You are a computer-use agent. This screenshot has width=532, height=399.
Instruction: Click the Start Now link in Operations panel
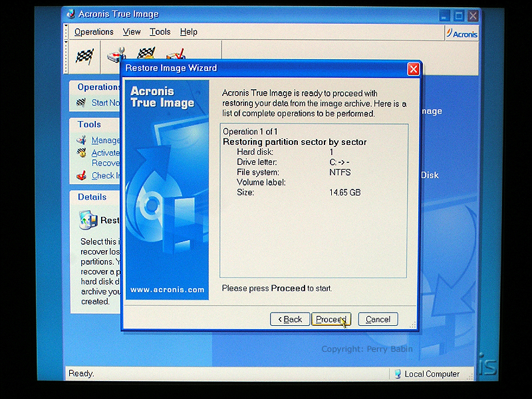click(106, 102)
